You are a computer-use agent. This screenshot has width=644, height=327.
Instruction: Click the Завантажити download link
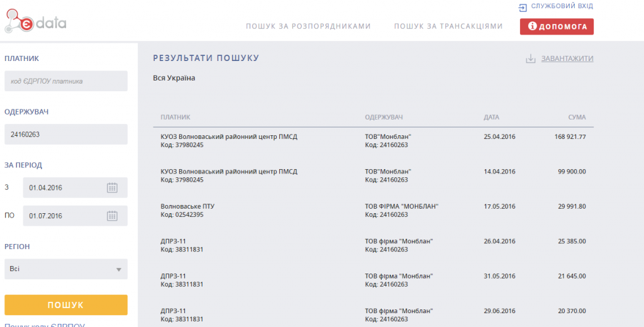point(567,59)
